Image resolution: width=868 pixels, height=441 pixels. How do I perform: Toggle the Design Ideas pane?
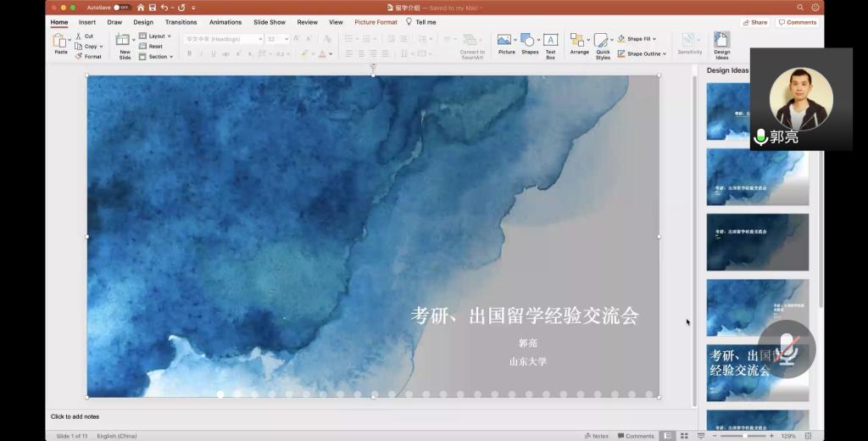pos(721,44)
